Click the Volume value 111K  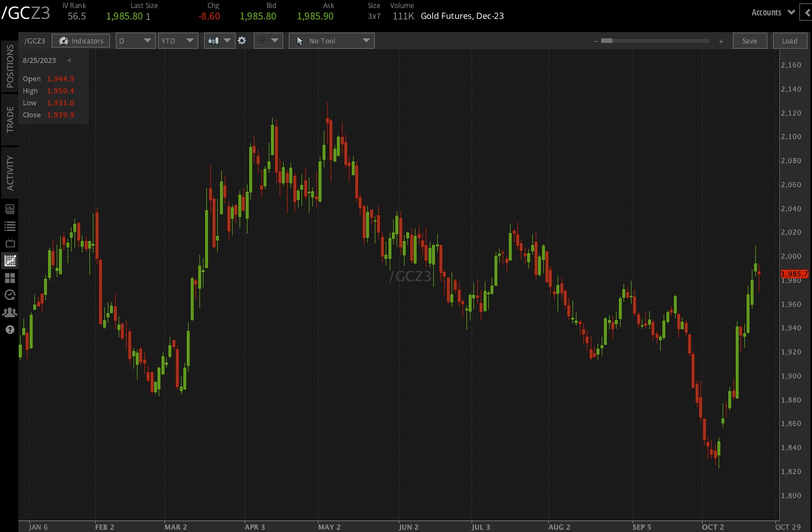pos(403,16)
